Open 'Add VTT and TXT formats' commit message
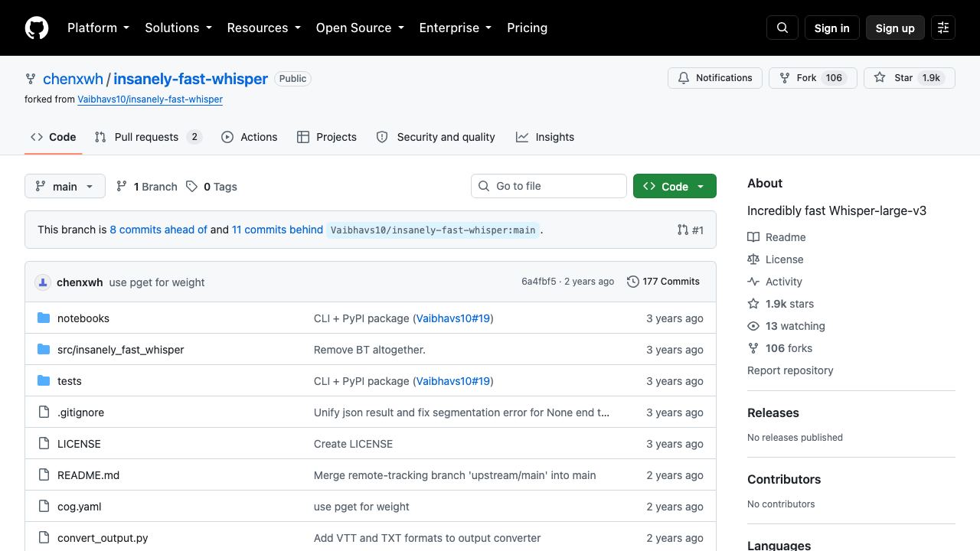Image resolution: width=980 pixels, height=551 pixels. 427,538
